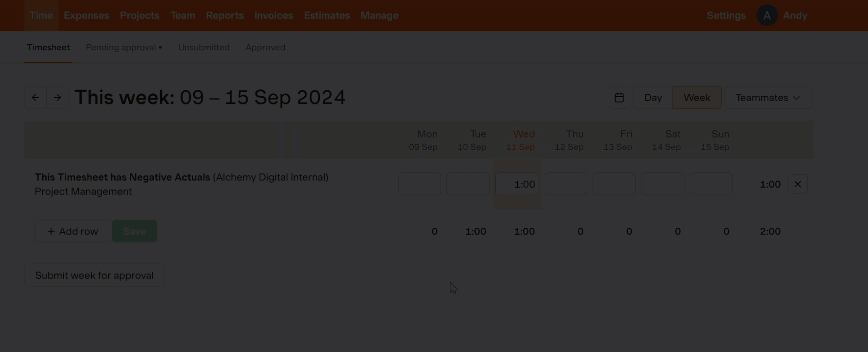This screenshot has height=352, width=868.
Task: Open Settings in the top bar
Action: click(726, 15)
